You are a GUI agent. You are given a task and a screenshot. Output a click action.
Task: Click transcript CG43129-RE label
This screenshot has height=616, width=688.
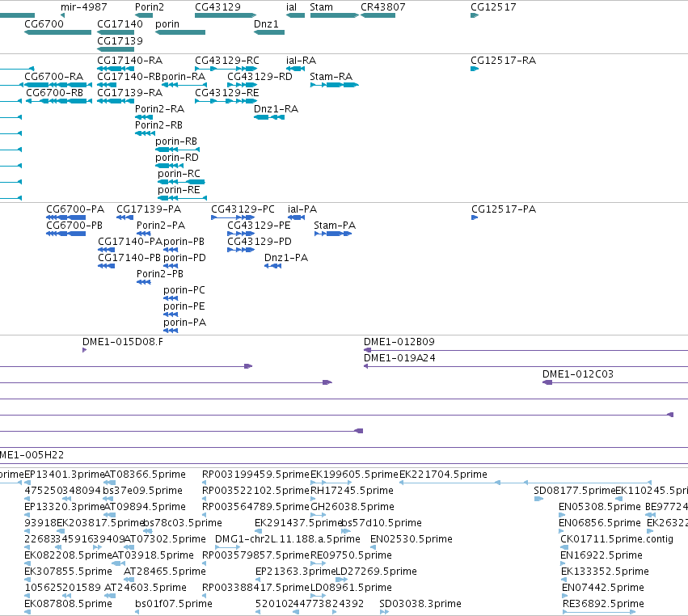coord(227,93)
